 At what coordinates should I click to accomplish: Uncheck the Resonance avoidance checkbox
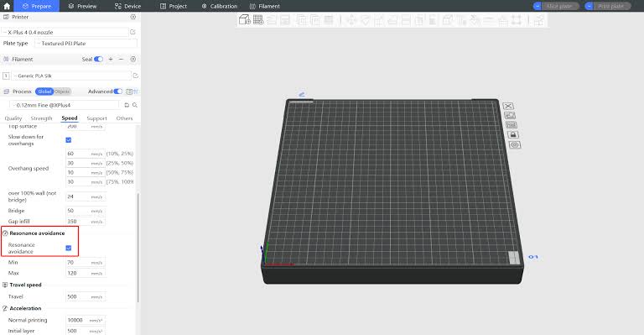[69, 248]
